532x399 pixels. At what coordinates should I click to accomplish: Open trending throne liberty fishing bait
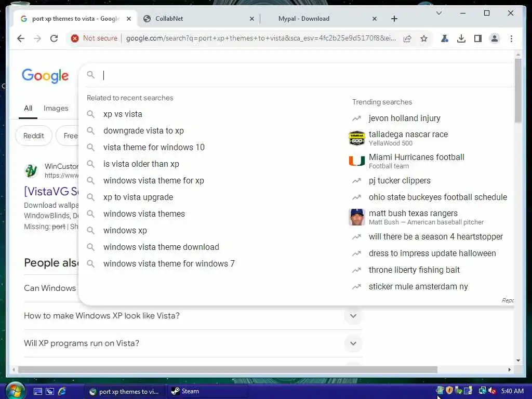click(414, 270)
